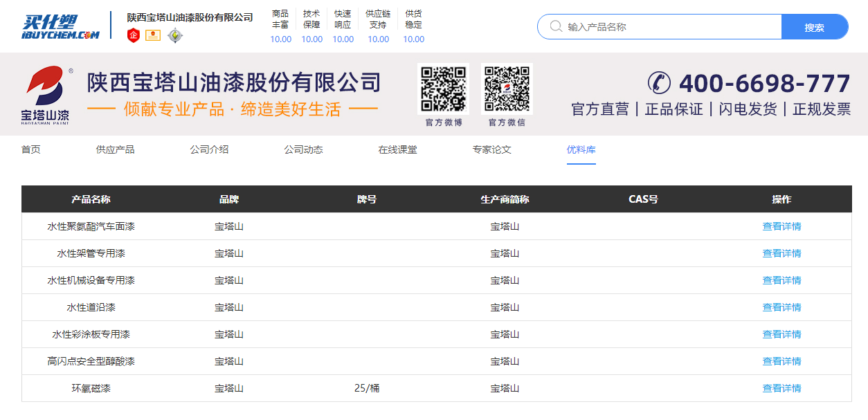Switch to the 公司动态 tab
Viewport: 868px width, 420px height.
click(x=304, y=149)
